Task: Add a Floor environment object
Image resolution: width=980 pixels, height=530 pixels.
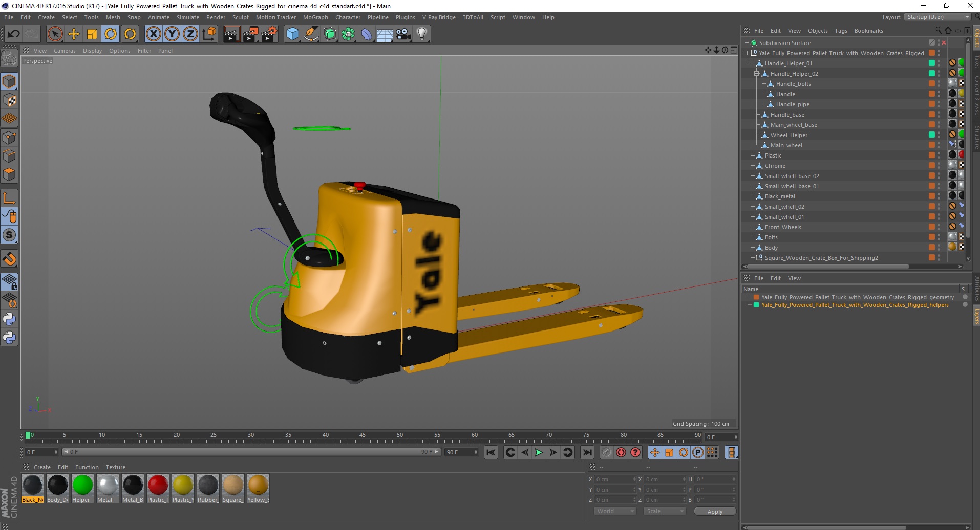Action: pos(385,34)
